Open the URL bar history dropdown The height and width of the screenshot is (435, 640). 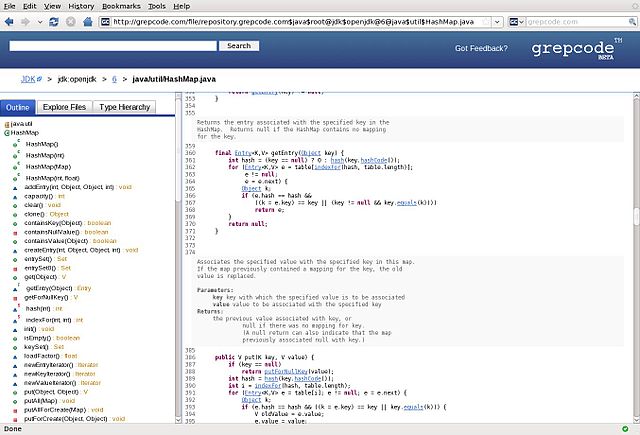pos(495,20)
